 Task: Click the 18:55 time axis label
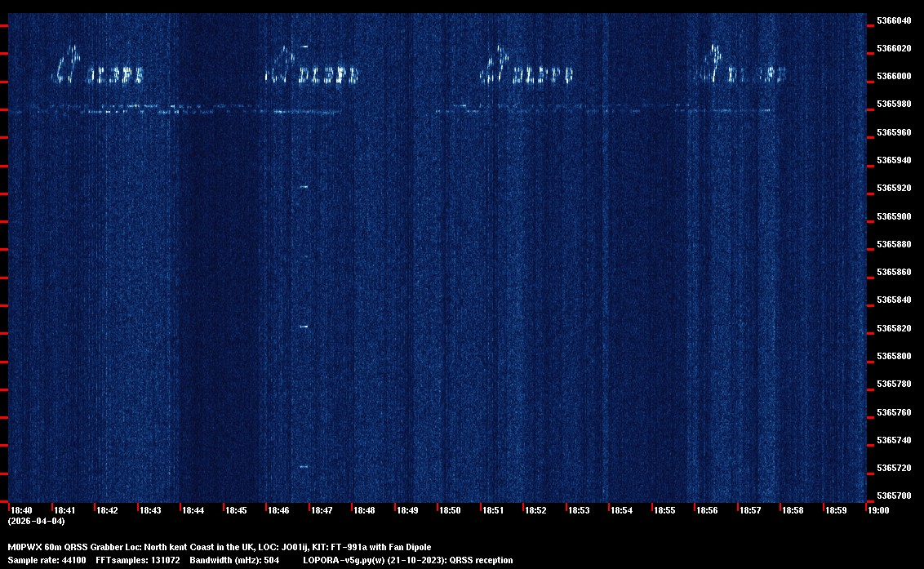(664, 510)
